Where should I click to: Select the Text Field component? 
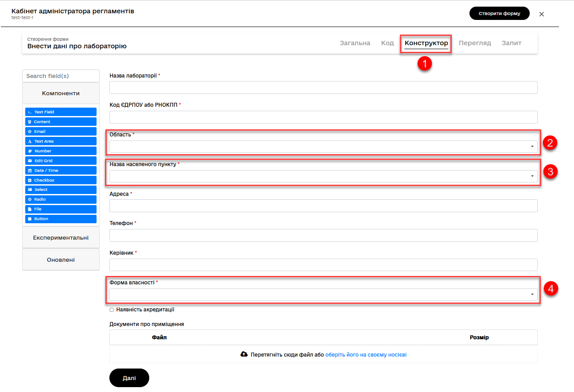(61, 112)
